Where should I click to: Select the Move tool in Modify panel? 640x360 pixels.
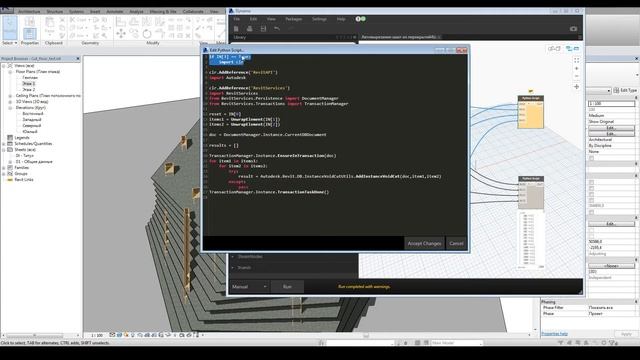(x=121, y=34)
